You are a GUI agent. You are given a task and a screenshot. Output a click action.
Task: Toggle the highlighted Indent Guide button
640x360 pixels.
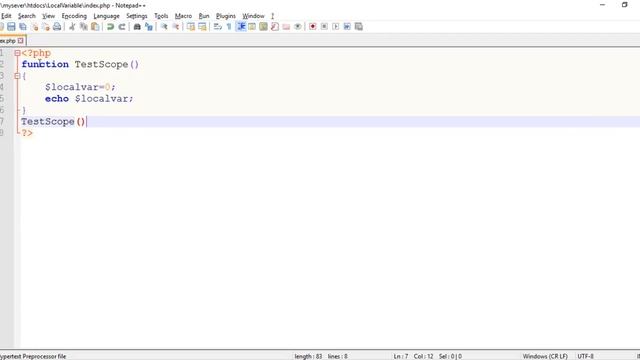241,27
